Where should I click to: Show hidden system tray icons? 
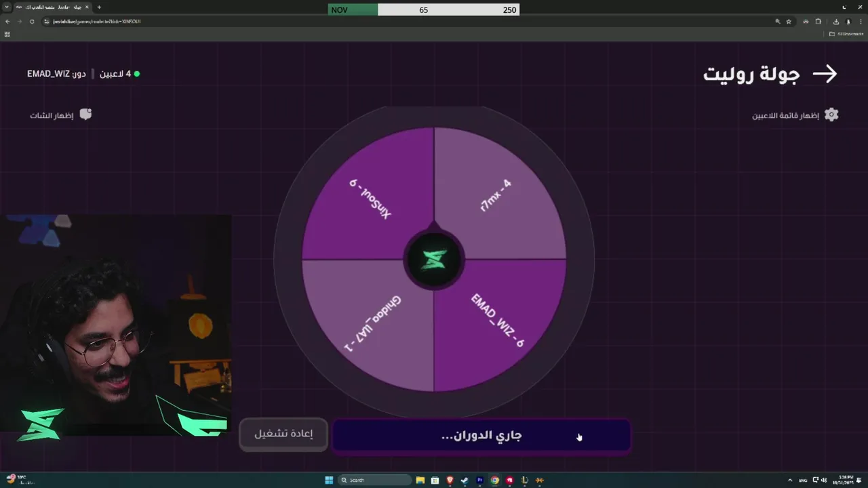click(x=790, y=480)
